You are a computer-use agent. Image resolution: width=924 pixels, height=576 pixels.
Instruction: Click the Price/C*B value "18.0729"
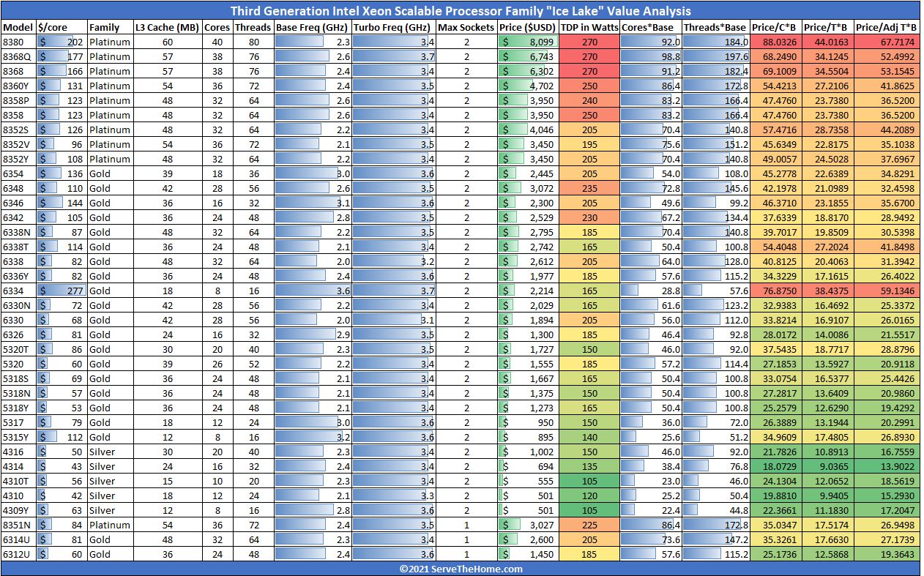[775, 466]
